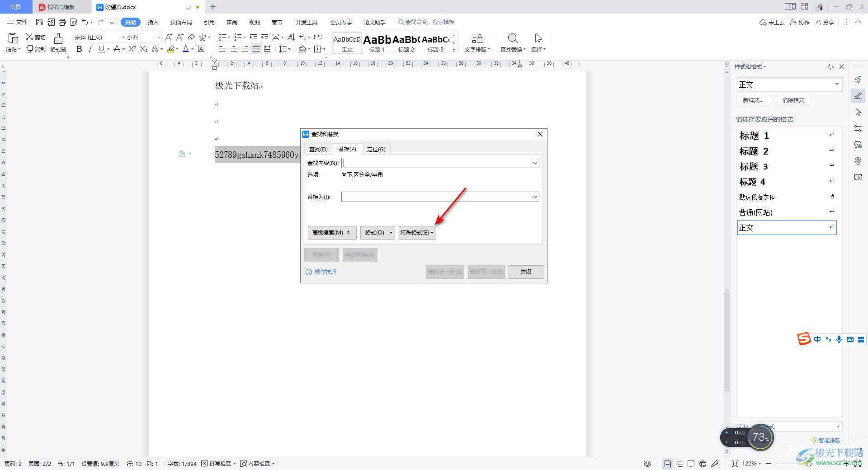
Task: Click the Increase Indent icon
Action: 265,37
